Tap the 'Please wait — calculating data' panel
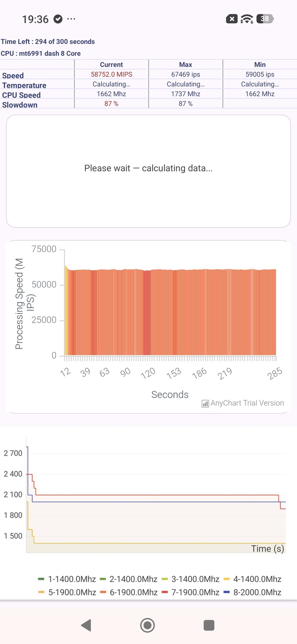The width and height of the screenshot is (297, 644). coord(148,171)
